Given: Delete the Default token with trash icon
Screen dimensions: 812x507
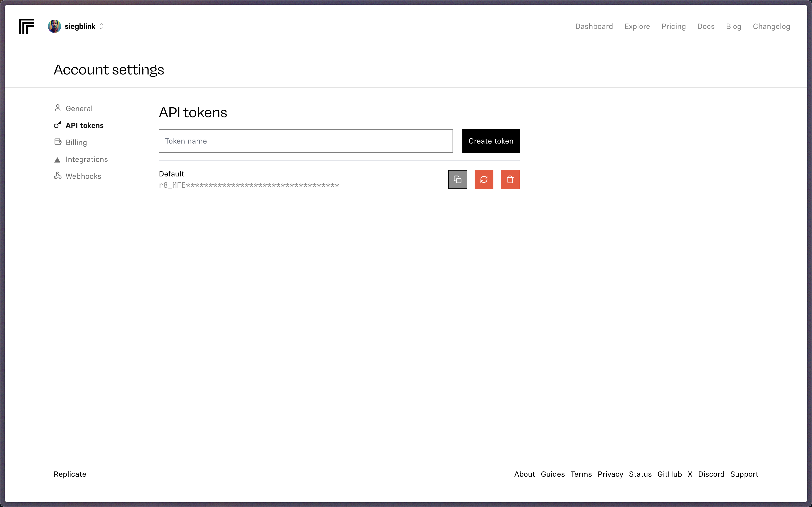Looking at the screenshot, I should [510, 179].
